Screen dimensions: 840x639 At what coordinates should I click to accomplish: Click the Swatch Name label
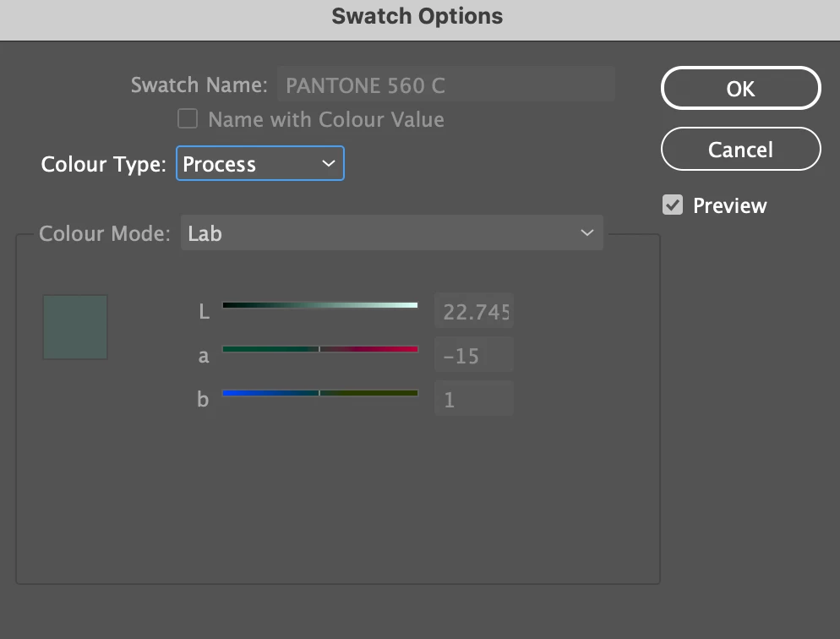199,85
